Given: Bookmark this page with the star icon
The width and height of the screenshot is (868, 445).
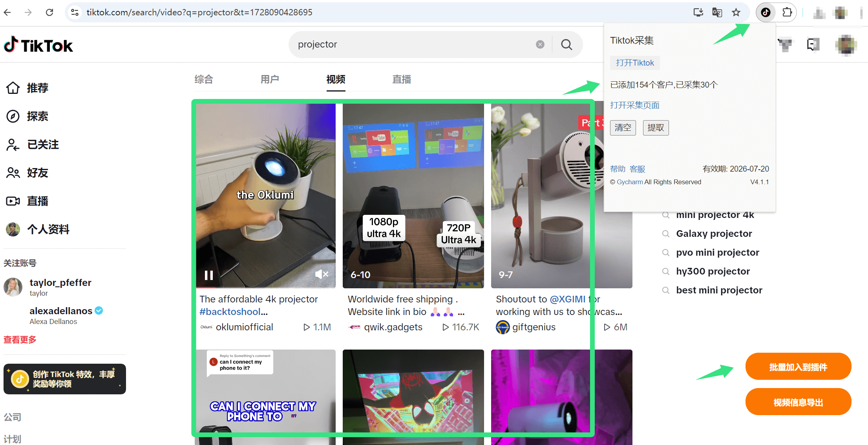Looking at the screenshot, I should click(736, 12).
